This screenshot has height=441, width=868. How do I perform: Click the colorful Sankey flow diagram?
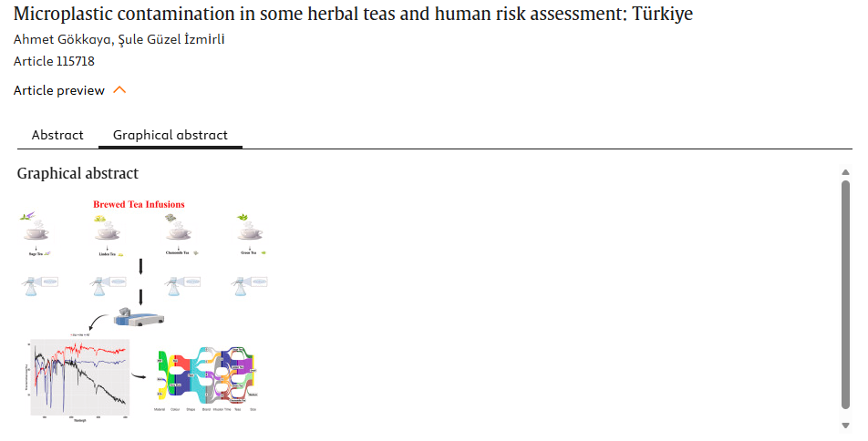tap(208, 378)
